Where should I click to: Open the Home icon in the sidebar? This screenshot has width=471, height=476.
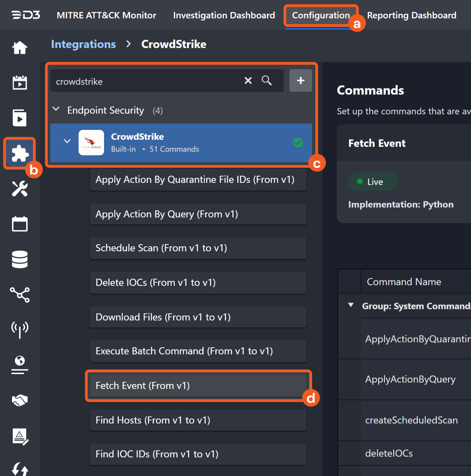coord(19,47)
